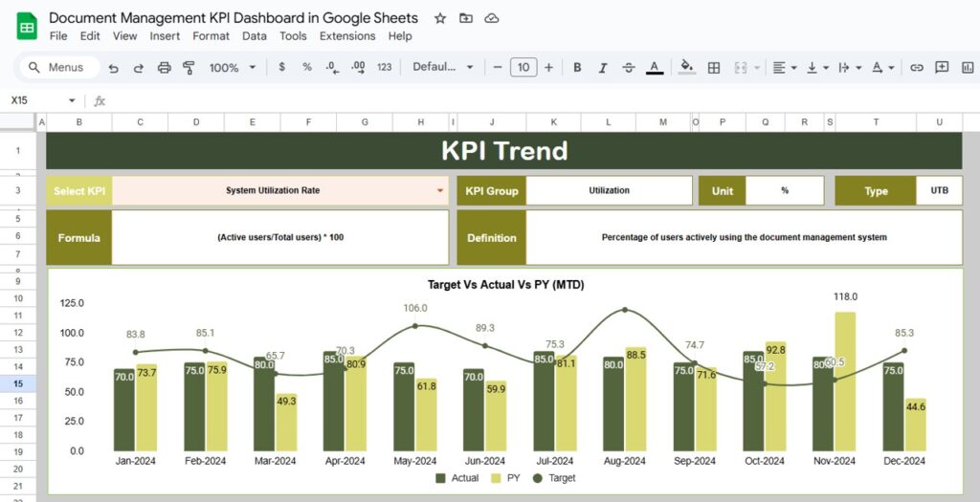Click the Nov-2024 PY bar 118.0
The width and height of the screenshot is (980, 502).
click(845, 382)
